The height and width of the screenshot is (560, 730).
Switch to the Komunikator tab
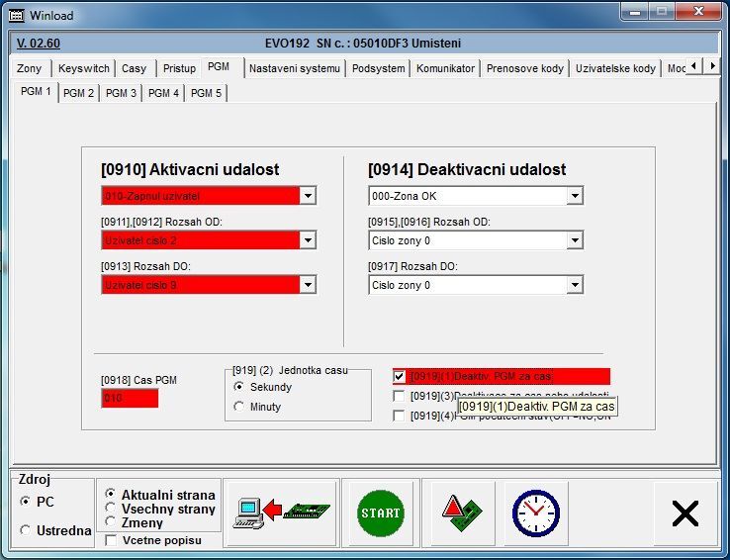tap(445, 68)
